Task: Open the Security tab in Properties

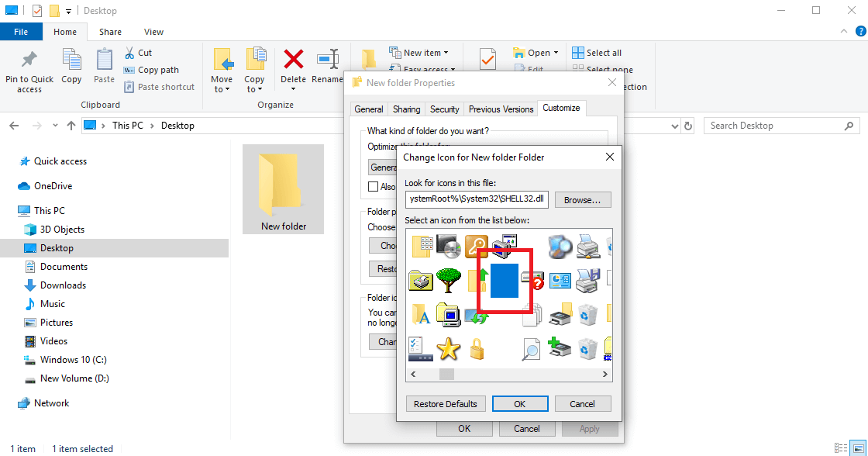Action: click(x=445, y=109)
